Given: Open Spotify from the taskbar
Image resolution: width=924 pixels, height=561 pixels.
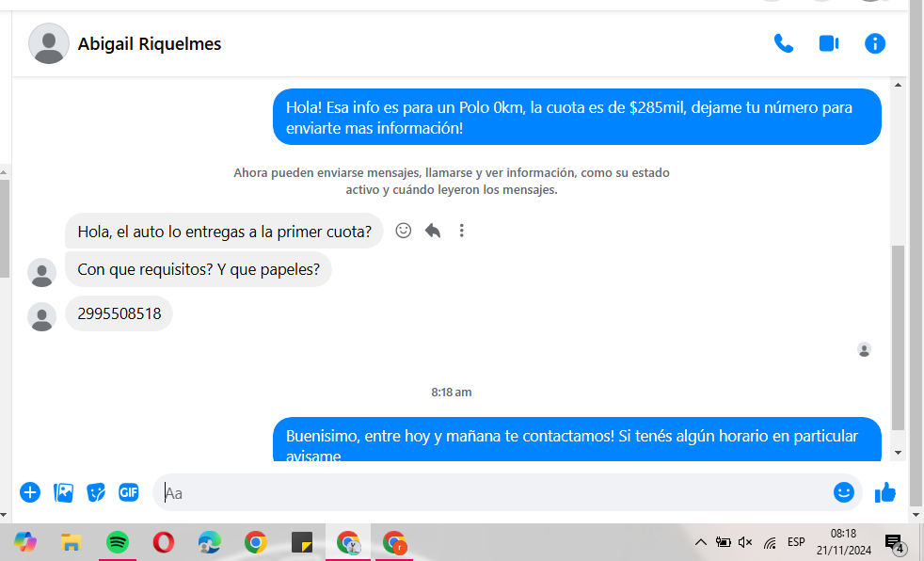Looking at the screenshot, I should [117, 542].
